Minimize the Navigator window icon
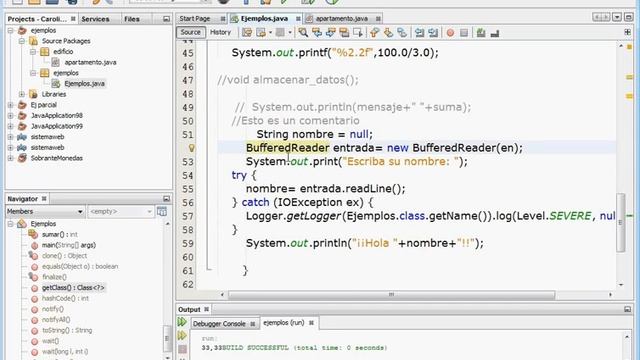The width and height of the screenshot is (640, 360). click(166, 199)
